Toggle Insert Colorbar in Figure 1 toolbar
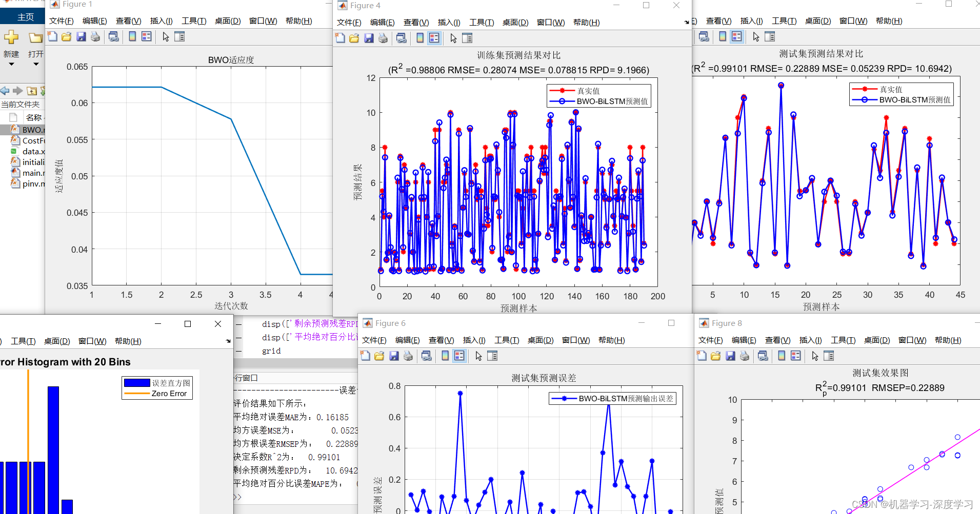 tap(132, 36)
